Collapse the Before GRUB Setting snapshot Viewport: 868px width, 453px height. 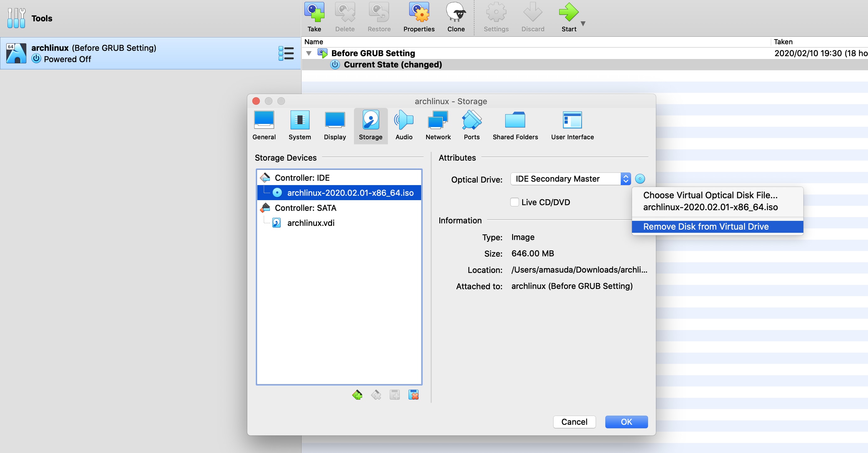coord(309,53)
